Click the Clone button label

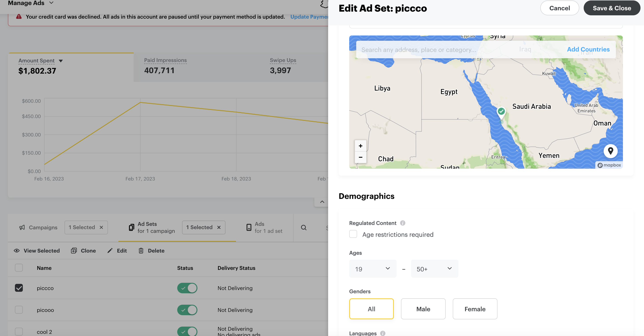[x=88, y=251]
